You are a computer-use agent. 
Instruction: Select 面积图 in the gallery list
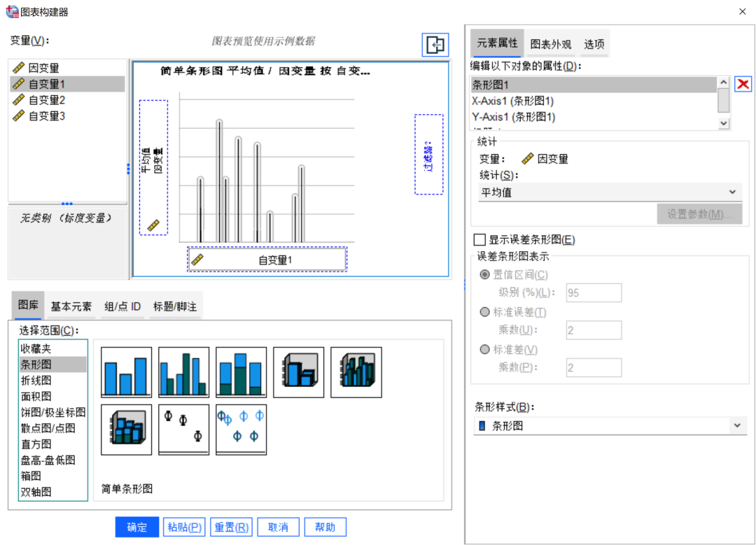[x=53, y=396]
